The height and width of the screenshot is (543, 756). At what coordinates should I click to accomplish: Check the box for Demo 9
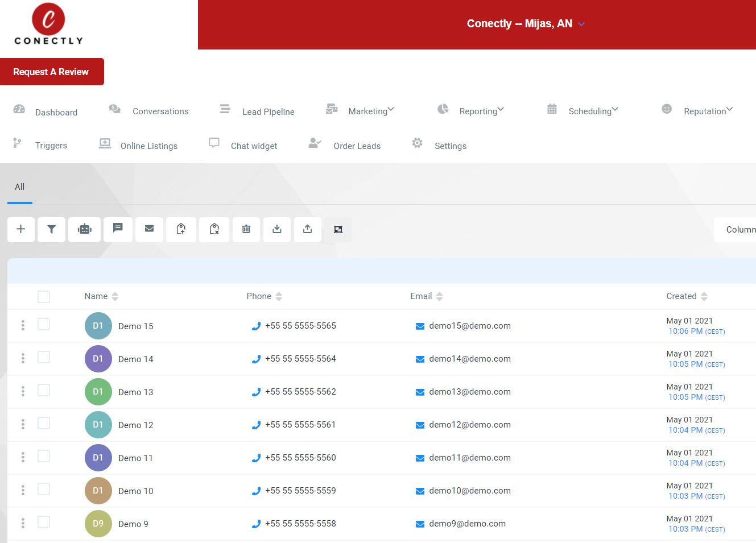(x=44, y=522)
